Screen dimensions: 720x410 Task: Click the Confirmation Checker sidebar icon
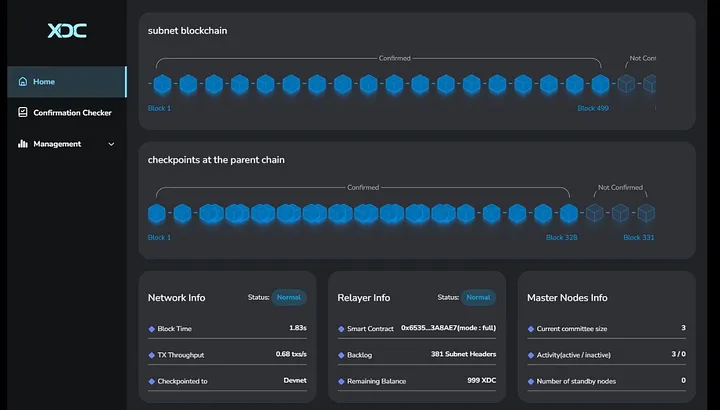click(x=22, y=113)
